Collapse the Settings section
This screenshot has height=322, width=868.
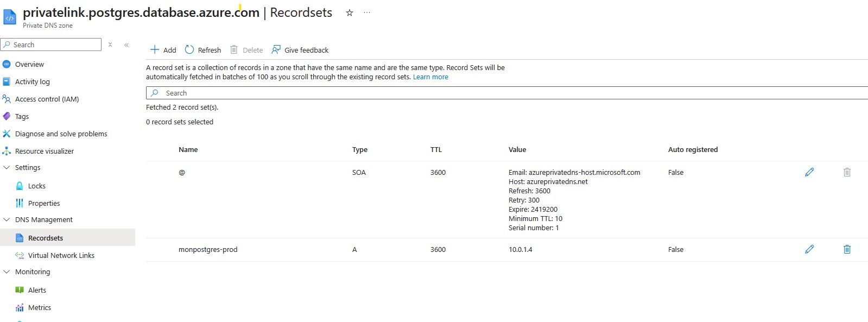tap(7, 167)
